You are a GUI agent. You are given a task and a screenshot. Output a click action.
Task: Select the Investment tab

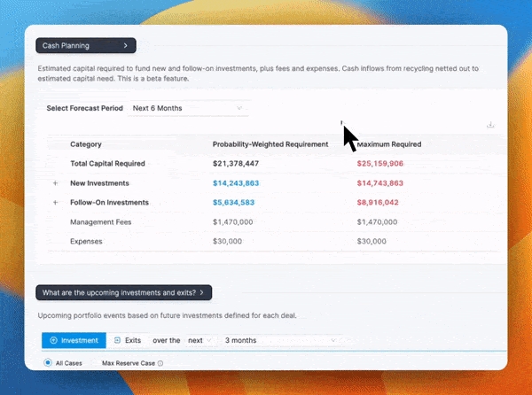tap(74, 340)
